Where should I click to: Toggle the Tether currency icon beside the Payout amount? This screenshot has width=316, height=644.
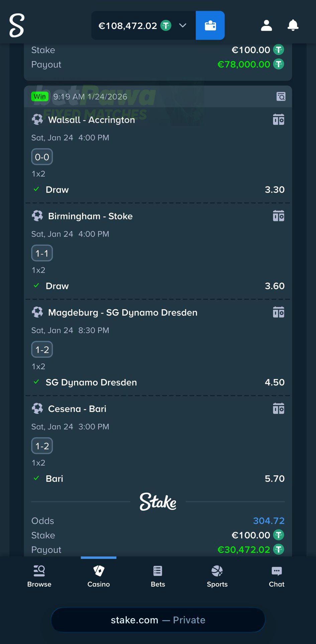[279, 549]
